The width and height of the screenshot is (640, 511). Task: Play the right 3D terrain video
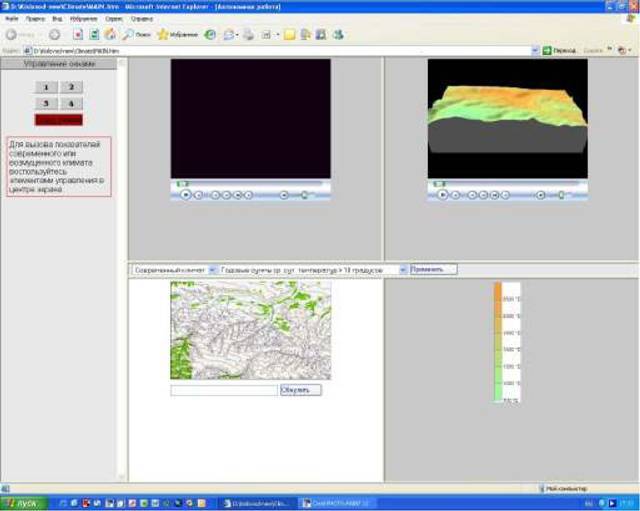coord(442,195)
